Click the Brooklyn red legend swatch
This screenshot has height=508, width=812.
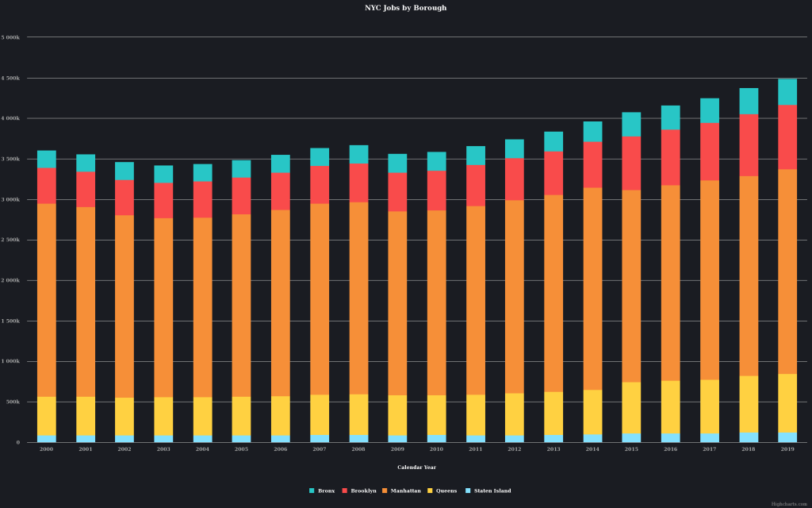[345, 491]
